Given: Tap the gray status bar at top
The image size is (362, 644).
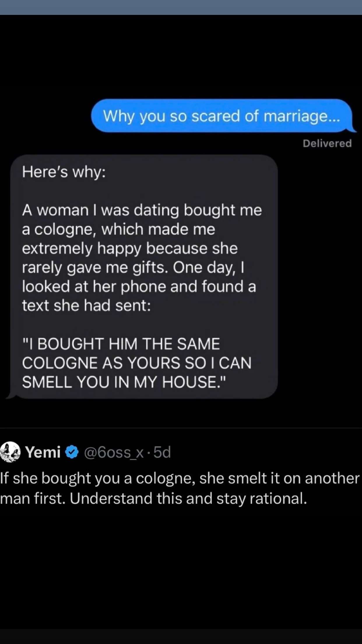Looking at the screenshot, I should click(x=181, y=7).
